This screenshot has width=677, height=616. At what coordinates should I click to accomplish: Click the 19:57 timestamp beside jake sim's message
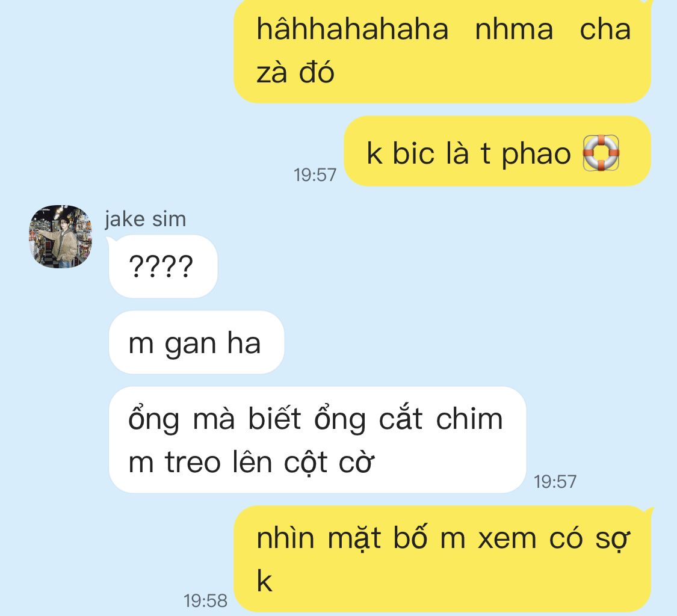click(x=555, y=482)
